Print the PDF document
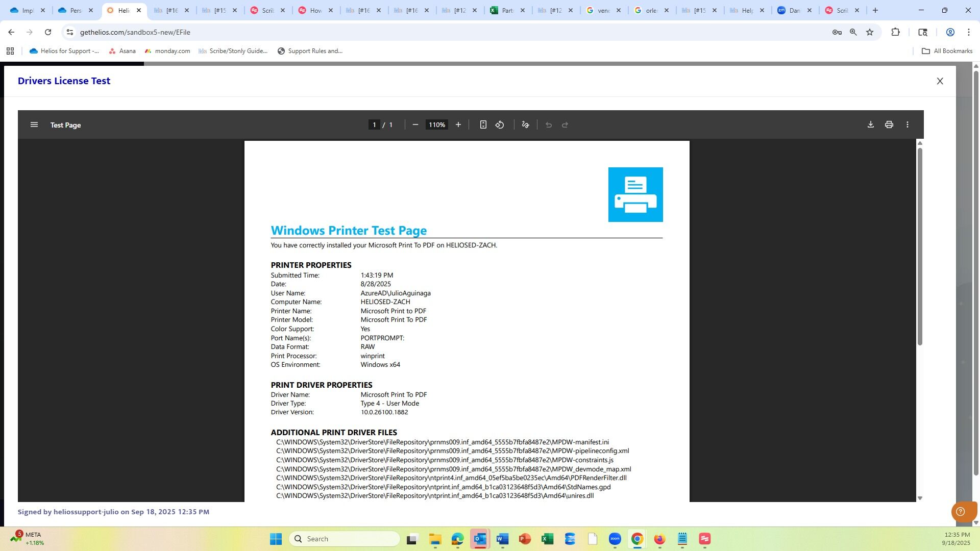 point(889,125)
